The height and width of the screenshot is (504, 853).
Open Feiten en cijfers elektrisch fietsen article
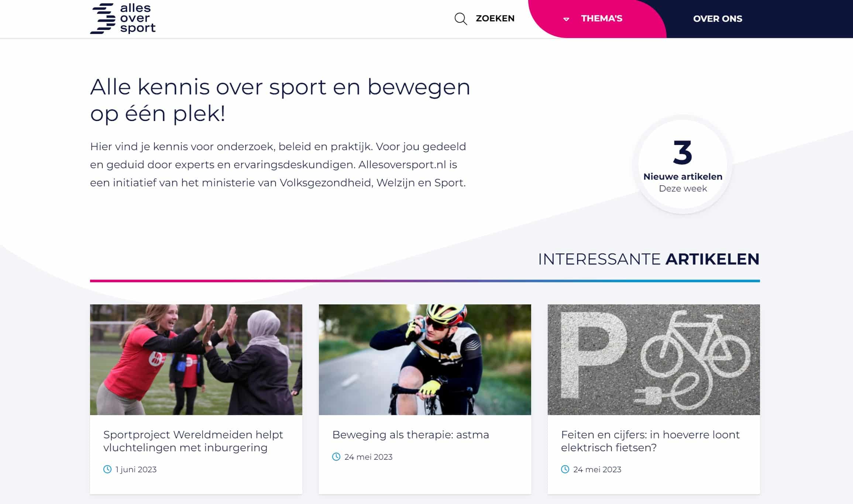click(650, 441)
